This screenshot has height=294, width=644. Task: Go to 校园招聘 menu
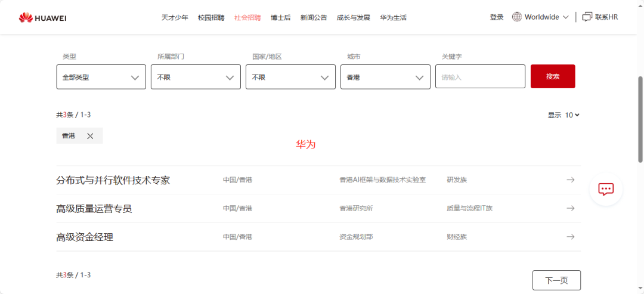pyautogui.click(x=211, y=18)
